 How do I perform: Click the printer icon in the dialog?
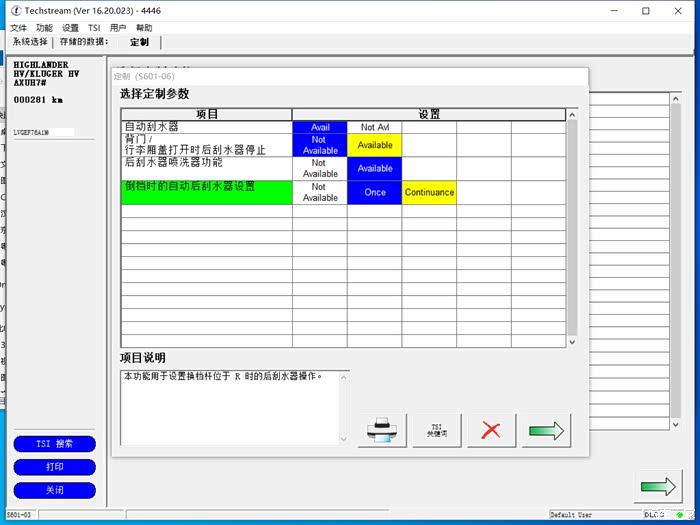(381, 430)
